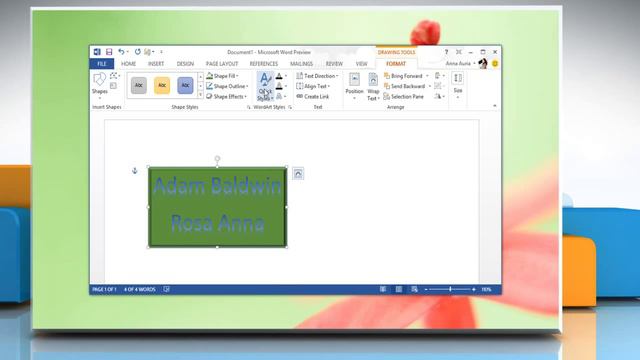
Task: Click the text 'Rosa Anna'
Action: pos(218,223)
